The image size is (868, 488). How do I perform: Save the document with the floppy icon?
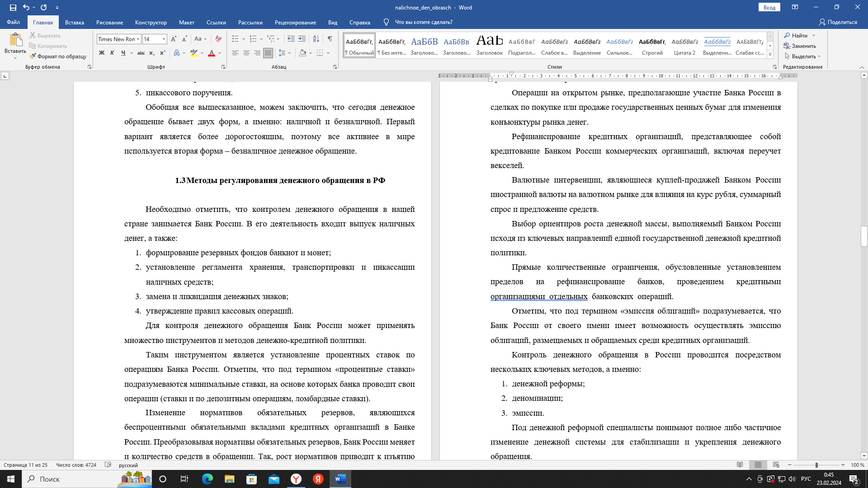[x=13, y=7]
